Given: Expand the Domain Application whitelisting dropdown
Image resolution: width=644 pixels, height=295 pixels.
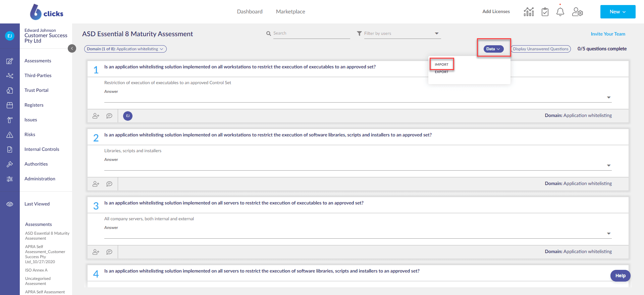Looking at the screenshot, I should pyautogui.click(x=125, y=49).
